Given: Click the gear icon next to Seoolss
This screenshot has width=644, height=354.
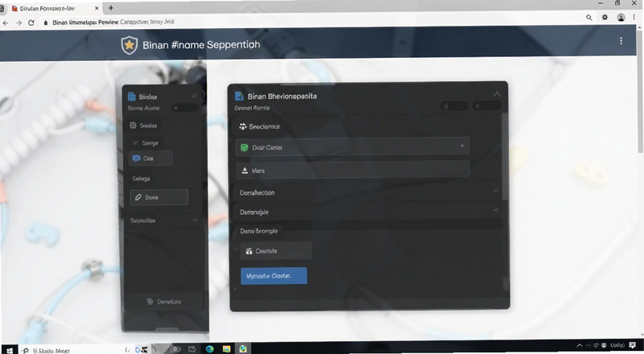Looking at the screenshot, I should 133,126.
